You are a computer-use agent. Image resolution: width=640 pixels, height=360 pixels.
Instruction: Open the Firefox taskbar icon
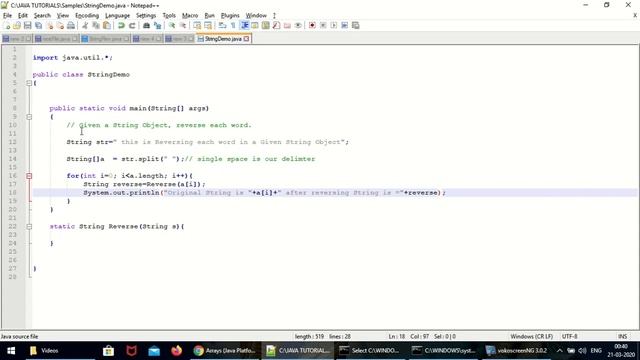(176, 351)
